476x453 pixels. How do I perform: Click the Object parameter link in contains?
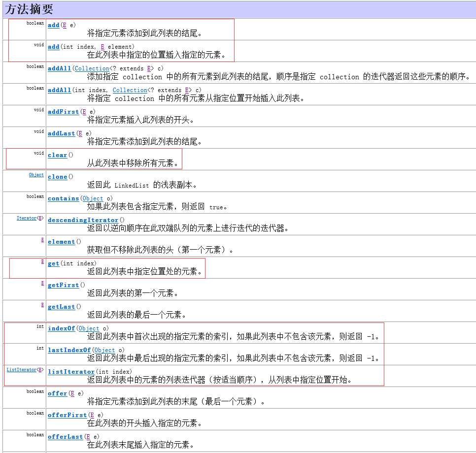click(93, 199)
